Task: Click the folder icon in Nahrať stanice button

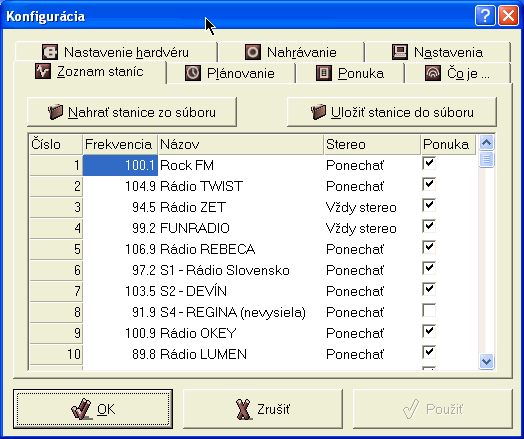Action: pos(55,112)
